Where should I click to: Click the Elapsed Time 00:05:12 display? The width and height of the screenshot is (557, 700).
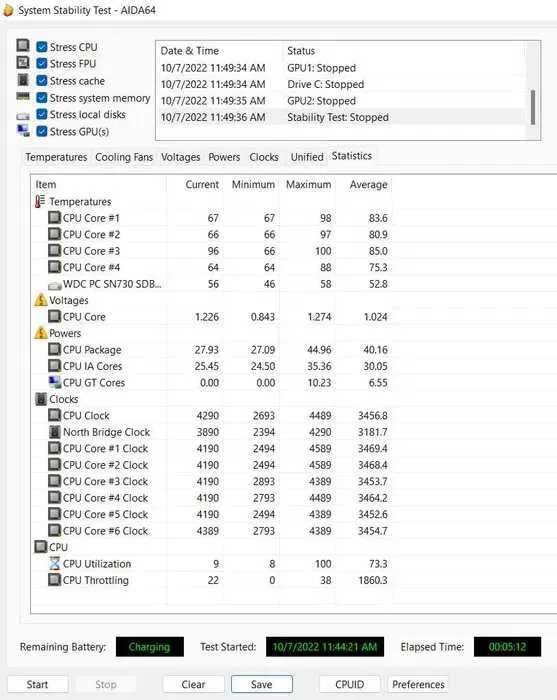507,646
